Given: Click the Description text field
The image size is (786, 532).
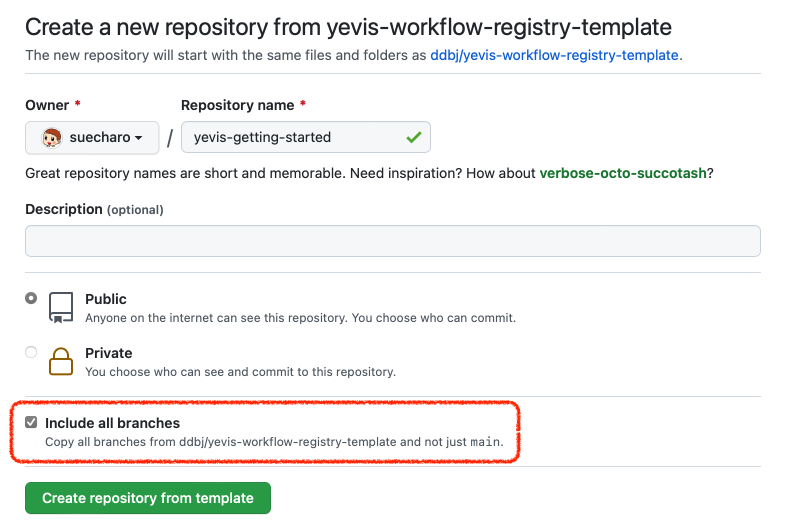Looking at the screenshot, I should tap(393, 241).
